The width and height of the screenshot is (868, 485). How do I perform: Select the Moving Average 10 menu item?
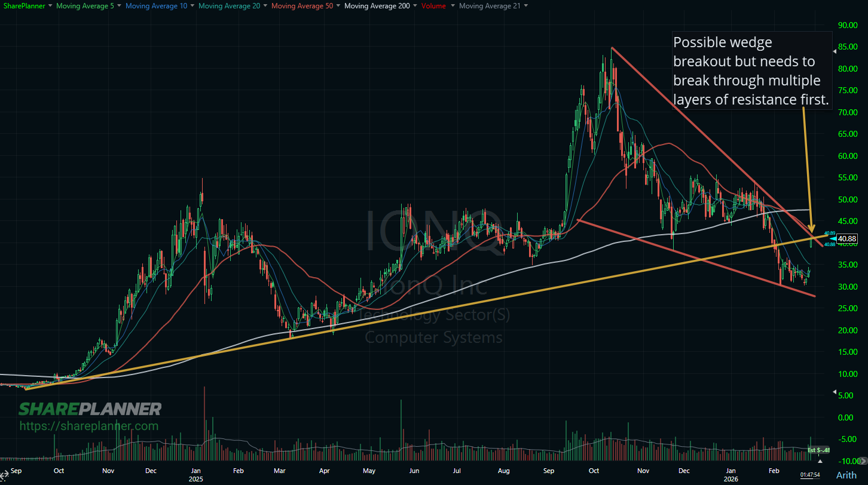coord(157,5)
